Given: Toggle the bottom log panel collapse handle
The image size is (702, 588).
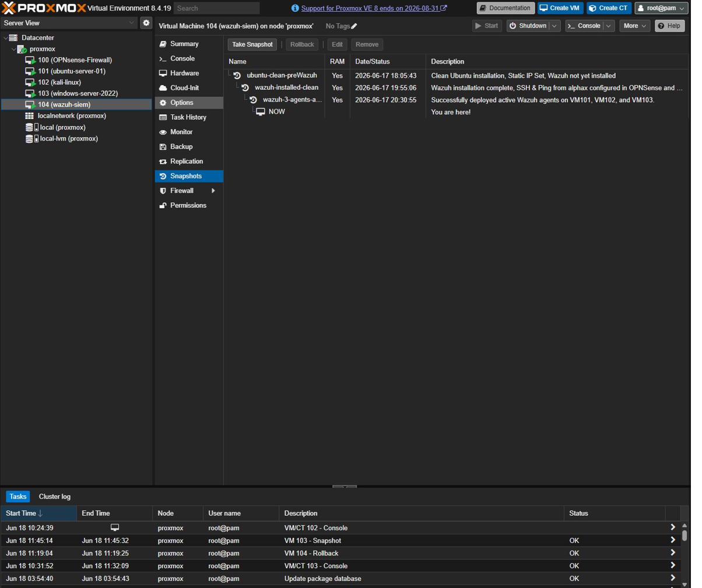Looking at the screenshot, I should tap(343, 487).
